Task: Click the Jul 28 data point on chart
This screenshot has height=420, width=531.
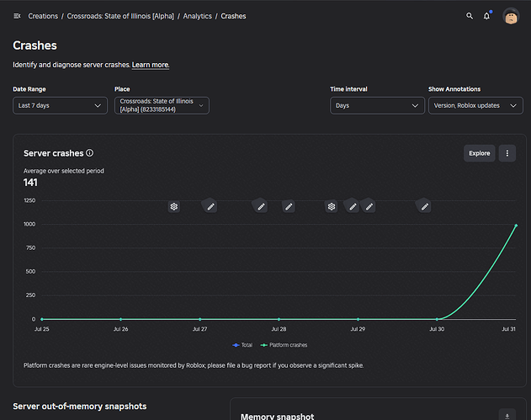Action: tap(279, 319)
